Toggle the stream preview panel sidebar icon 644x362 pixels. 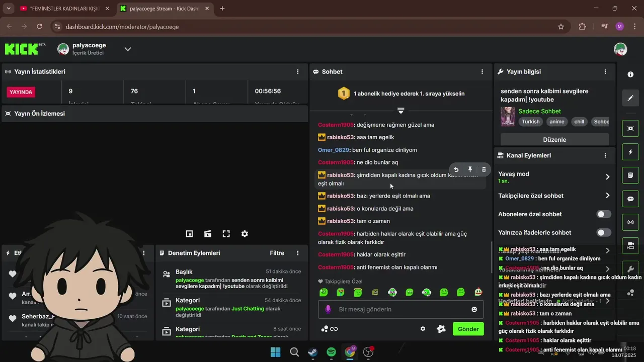point(630,128)
